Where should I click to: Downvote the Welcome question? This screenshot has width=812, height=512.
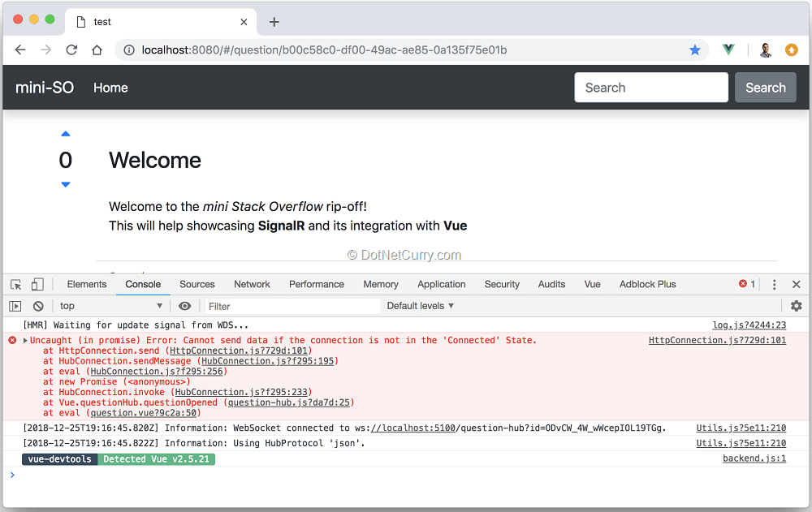point(65,184)
